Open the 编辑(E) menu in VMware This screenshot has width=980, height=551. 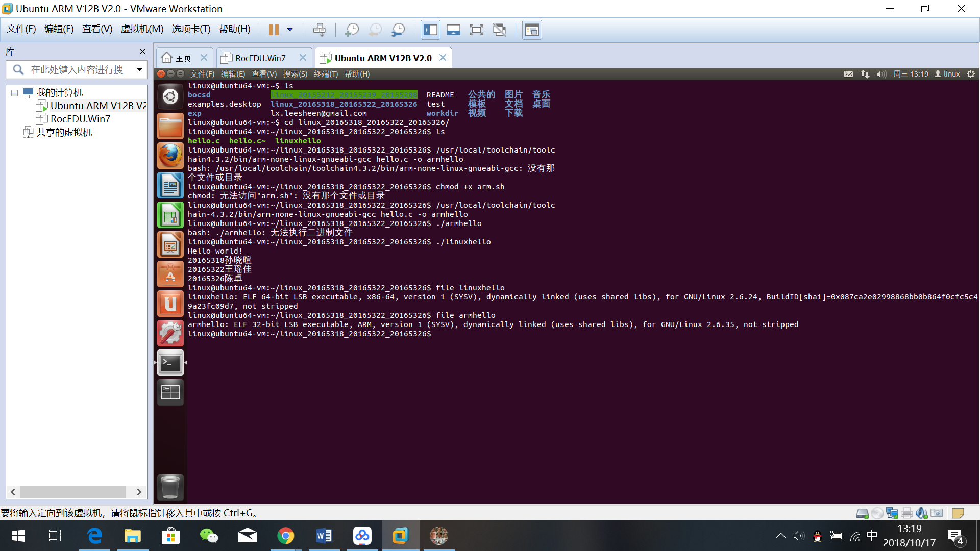point(59,29)
